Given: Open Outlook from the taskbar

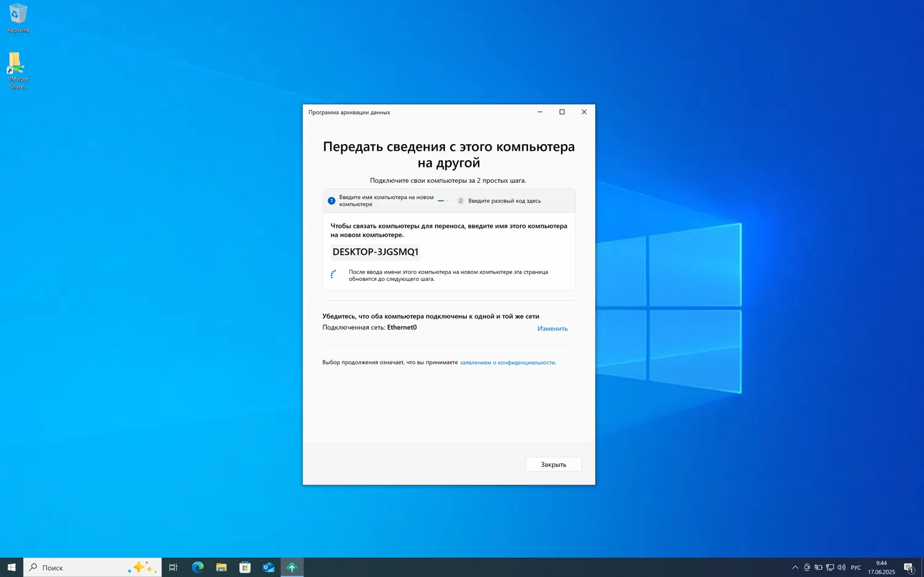Looking at the screenshot, I should 269,567.
